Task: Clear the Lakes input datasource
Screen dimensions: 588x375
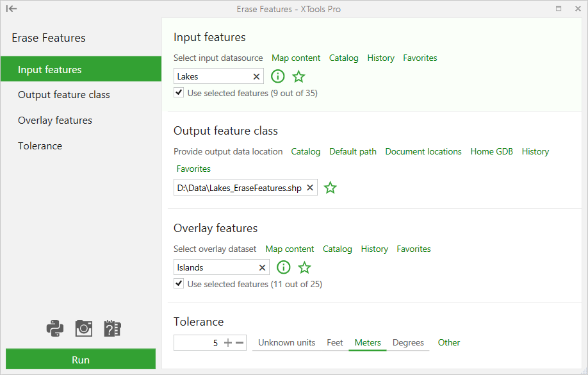Action: coord(256,76)
